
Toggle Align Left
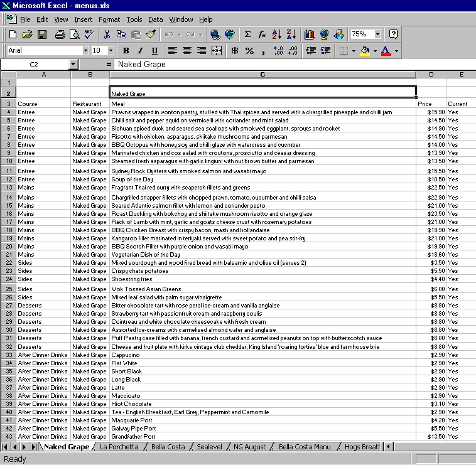173,51
